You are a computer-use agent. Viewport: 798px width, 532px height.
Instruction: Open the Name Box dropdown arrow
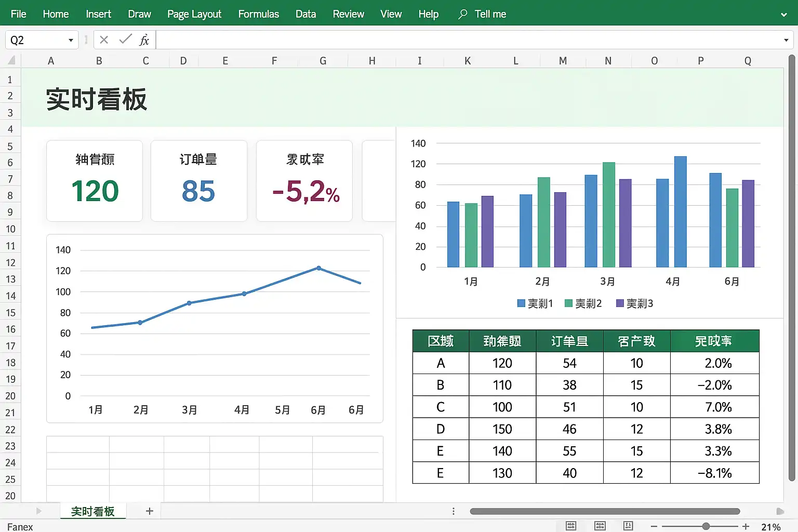[71, 40]
